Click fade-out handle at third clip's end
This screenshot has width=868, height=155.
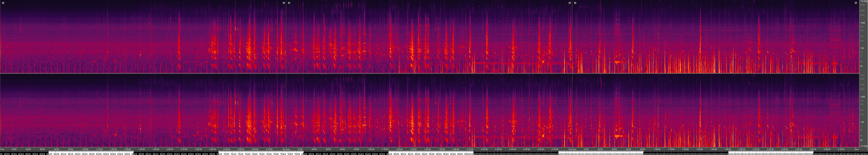[856, 3]
